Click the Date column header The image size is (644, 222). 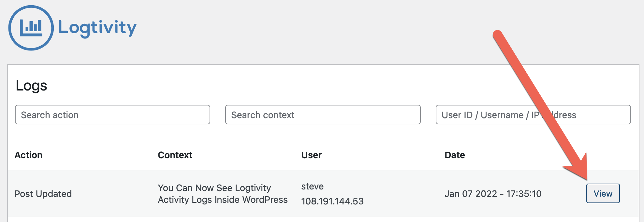[x=455, y=155]
